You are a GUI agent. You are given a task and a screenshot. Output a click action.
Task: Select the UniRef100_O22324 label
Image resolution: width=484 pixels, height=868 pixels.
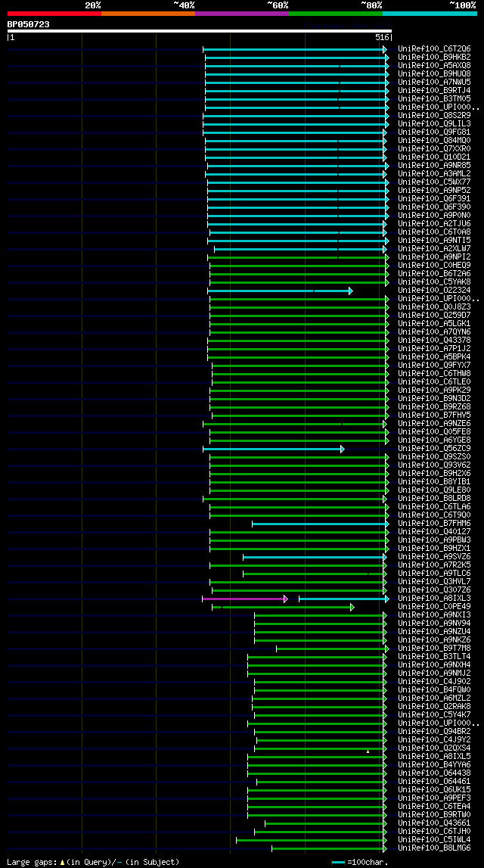[434, 291]
